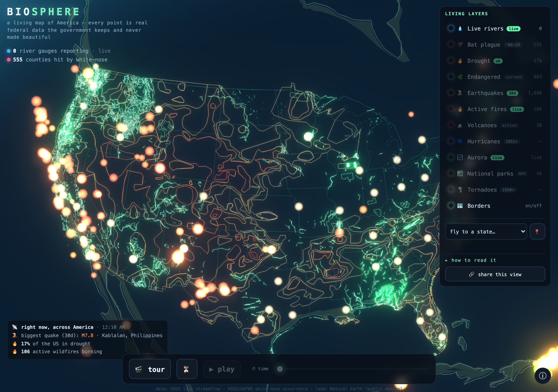Click the leaf icon next to Endangered

pyautogui.click(x=460, y=77)
